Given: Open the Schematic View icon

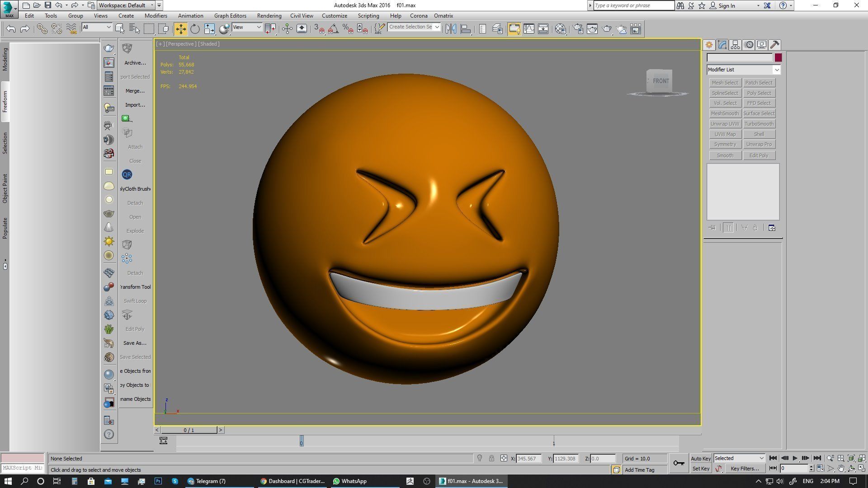Looking at the screenshot, I should pyautogui.click(x=543, y=29).
